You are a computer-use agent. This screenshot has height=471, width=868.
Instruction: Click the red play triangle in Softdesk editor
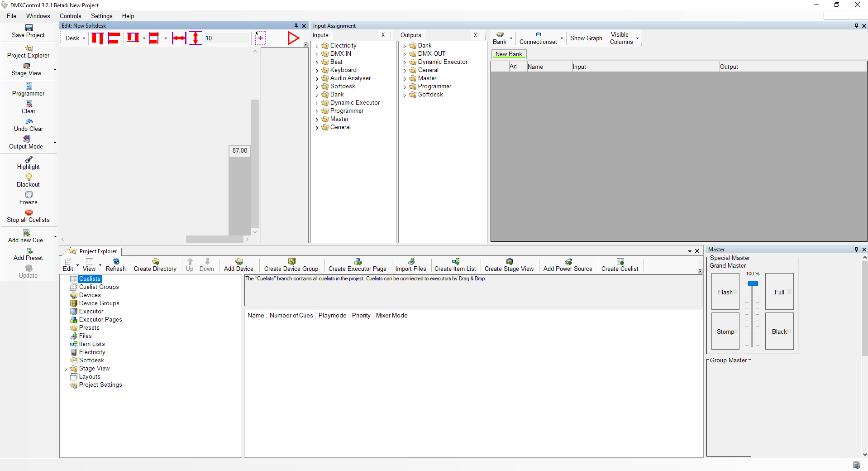(293, 38)
